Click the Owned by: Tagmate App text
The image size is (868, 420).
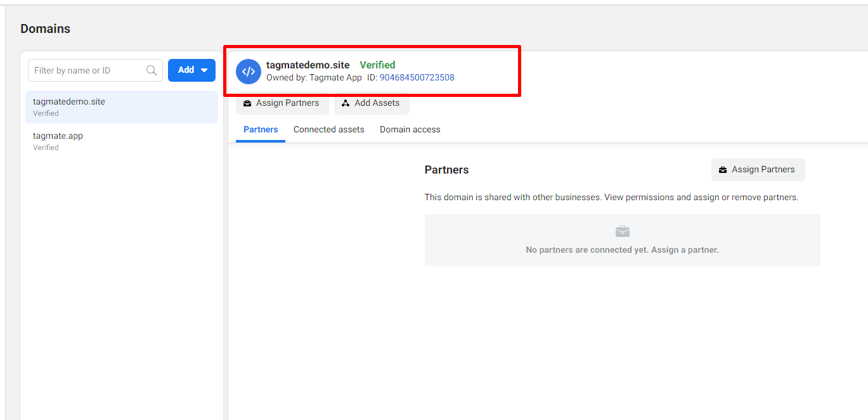[314, 77]
